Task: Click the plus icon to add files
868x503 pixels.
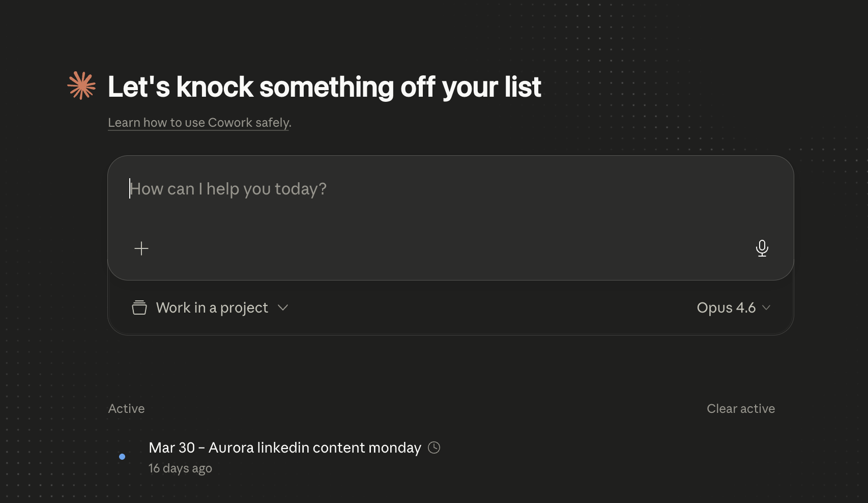Action: point(141,248)
